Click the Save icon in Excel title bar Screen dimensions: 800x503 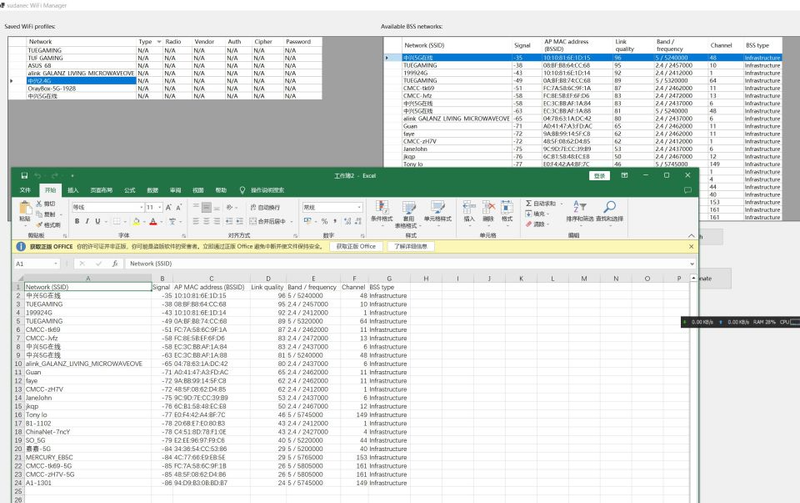pos(24,176)
